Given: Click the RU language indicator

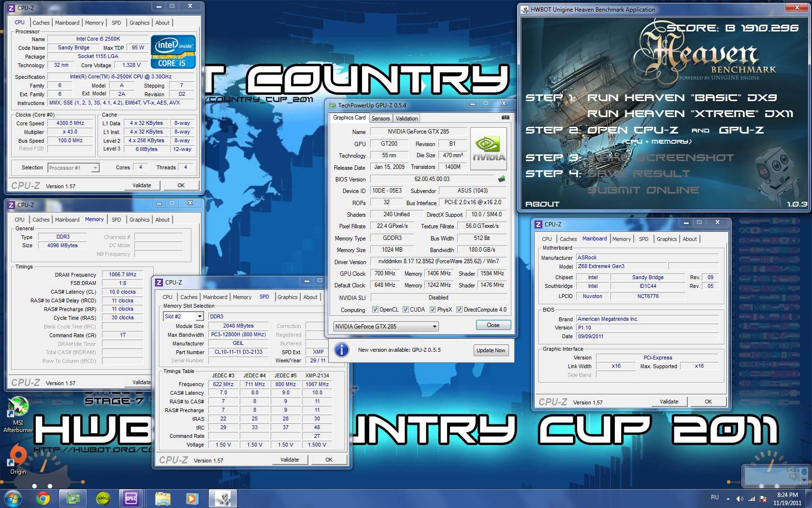Looking at the screenshot, I should tap(715, 497).
